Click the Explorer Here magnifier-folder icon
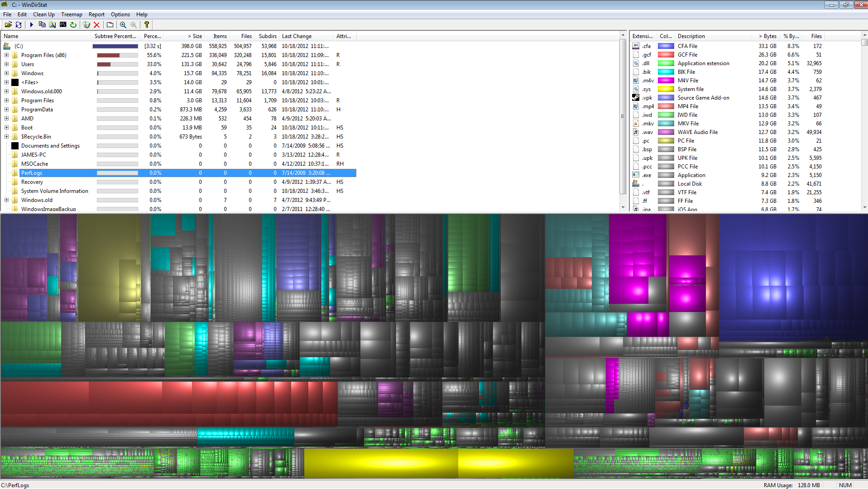This screenshot has width=868, height=489. 53,25
